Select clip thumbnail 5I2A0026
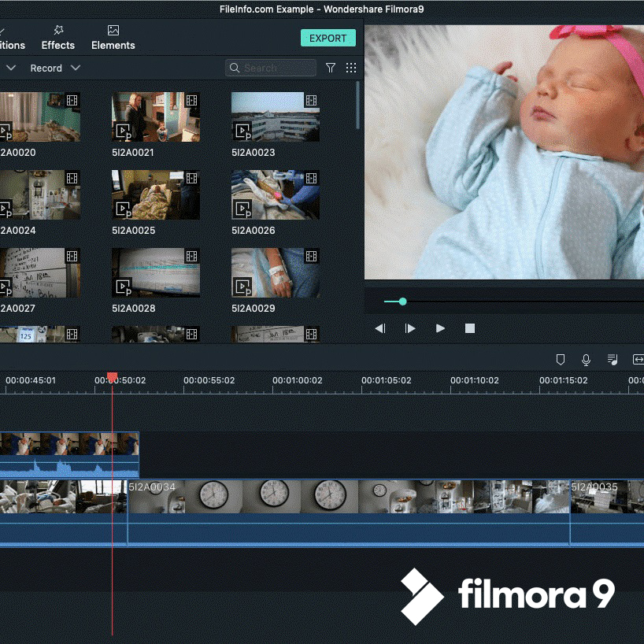This screenshot has width=644, height=644. [276, 194]
